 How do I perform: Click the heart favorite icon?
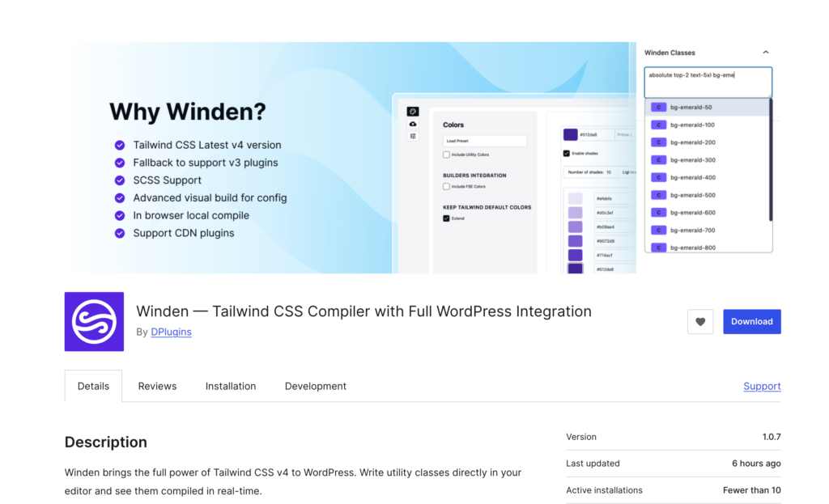click(700, 321)
